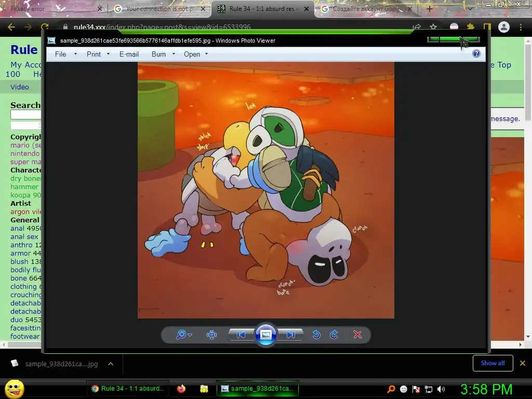Open the tab search chevron in Chrome
Screen dimensions: 532x399
click(x=470, y=9)
